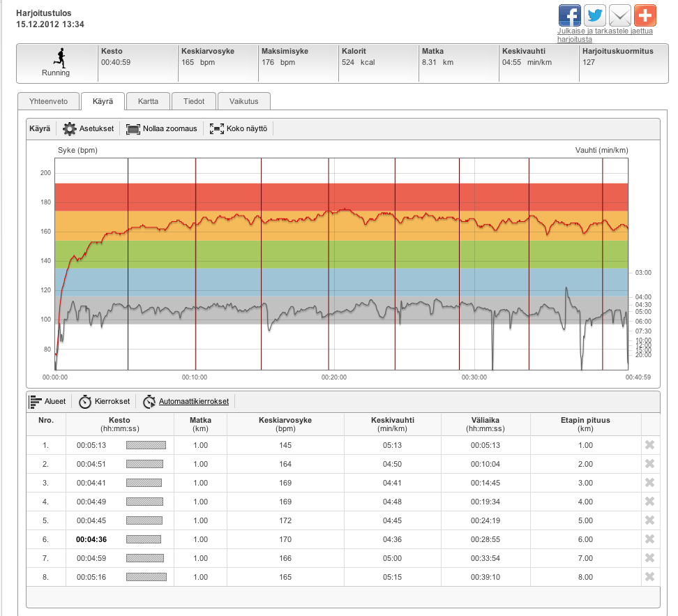Screen dimensions: 678x616
Task: Remove lap 3 using the X
Action: coord(649,482)
